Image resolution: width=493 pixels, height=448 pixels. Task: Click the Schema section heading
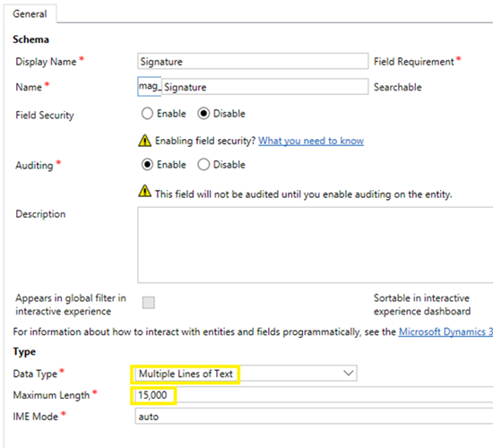[x=30, y=39]
